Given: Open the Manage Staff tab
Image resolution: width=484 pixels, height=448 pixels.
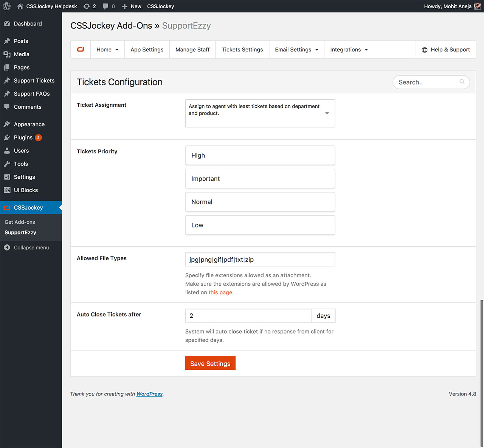Looking at the screenshot, I should tap(192, 49).
